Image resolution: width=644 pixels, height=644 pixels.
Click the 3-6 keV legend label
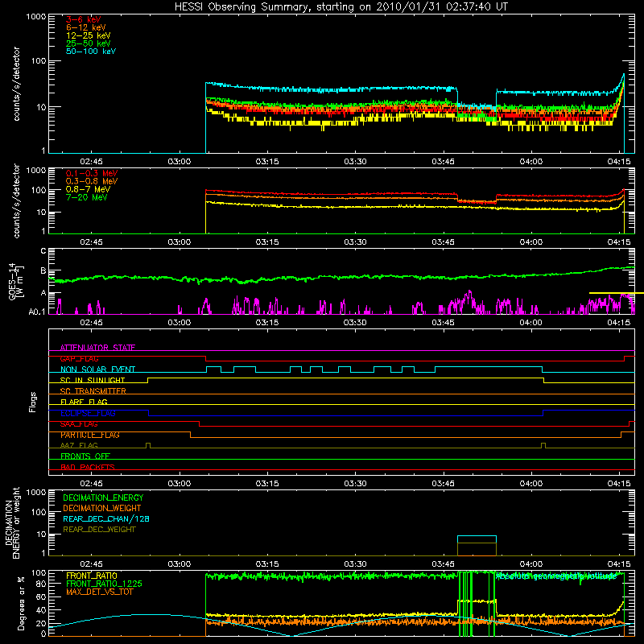[x=84, y=19]
